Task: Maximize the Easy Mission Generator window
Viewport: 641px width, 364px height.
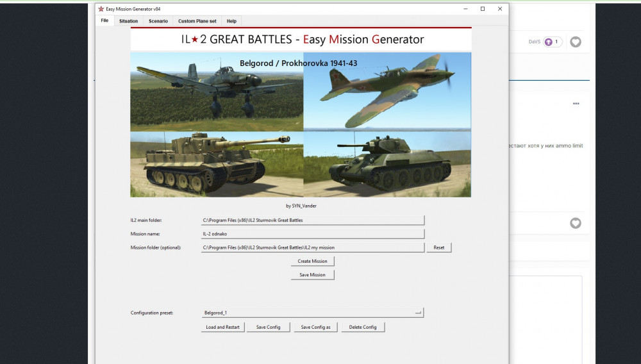Action: 483,8
